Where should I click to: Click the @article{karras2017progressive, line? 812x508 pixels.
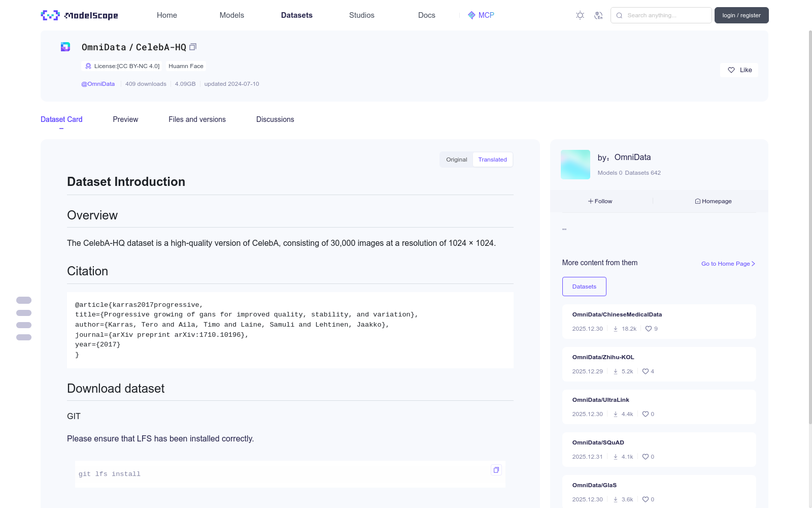point(139,305)
